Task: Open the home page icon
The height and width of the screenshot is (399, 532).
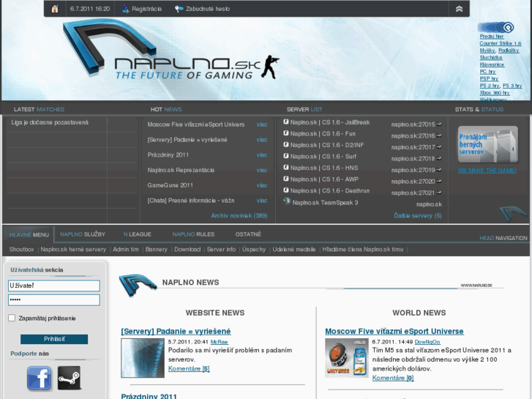Action: pyautogui.click(x=55, y=9)
